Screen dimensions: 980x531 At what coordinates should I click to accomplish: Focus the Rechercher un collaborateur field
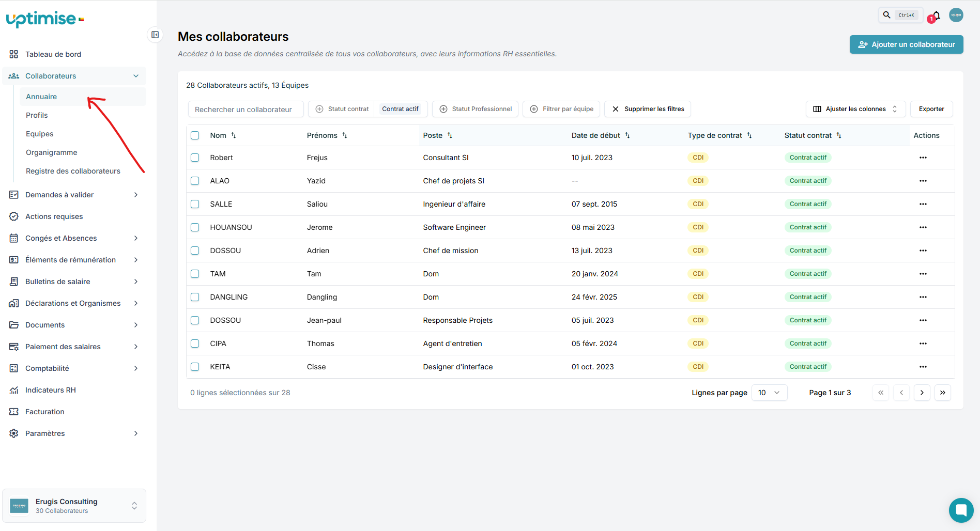pos(246,110)
